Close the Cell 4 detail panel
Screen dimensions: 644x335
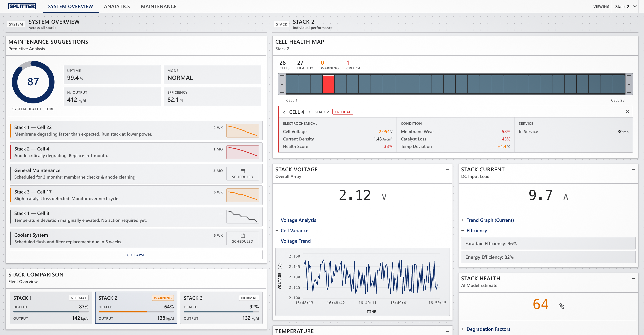click(x=627, y=112)
